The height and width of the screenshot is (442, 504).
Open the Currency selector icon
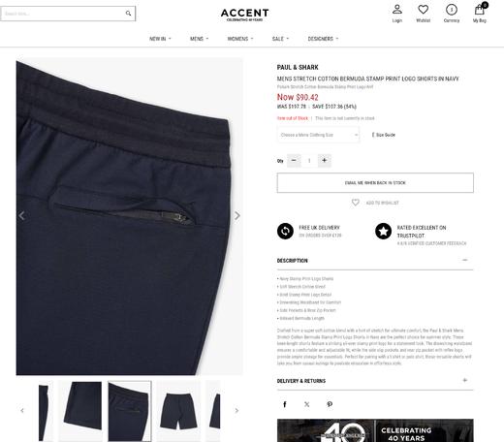point(452,10)
